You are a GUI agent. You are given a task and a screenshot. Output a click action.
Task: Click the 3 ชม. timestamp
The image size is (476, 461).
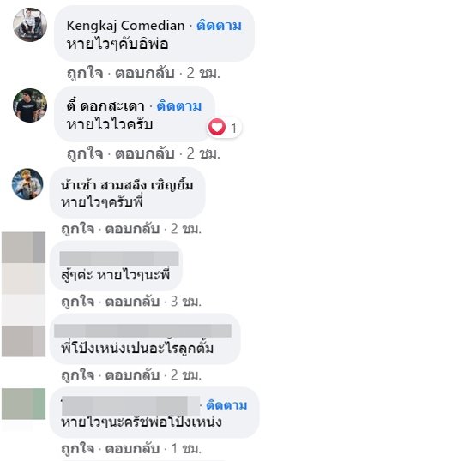pos(186,302)
